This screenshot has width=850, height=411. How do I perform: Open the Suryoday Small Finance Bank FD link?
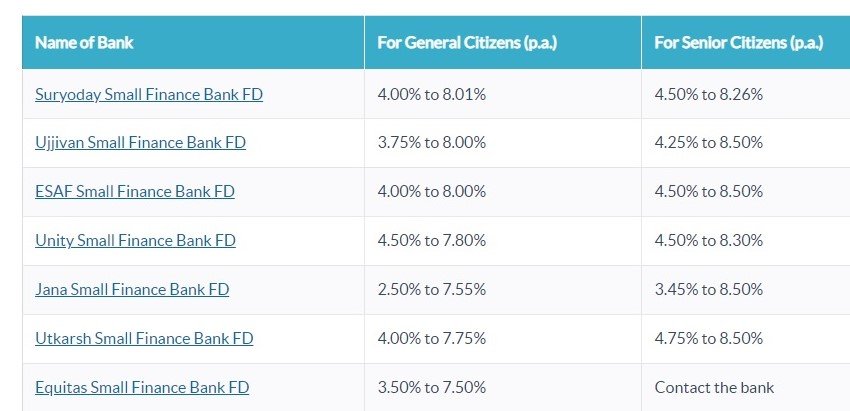point(149,95)
